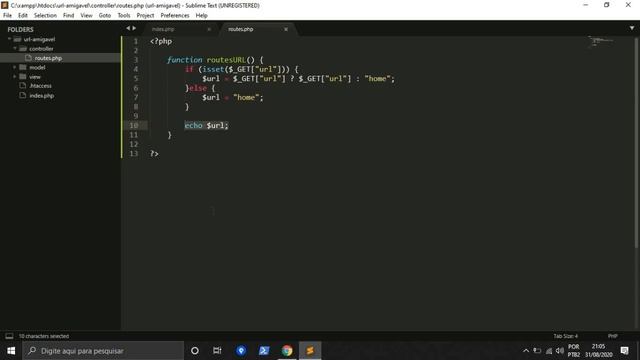Collapse the url-amigavel root folder
Screen dimensions: 640x360
(x=9, y=39)
